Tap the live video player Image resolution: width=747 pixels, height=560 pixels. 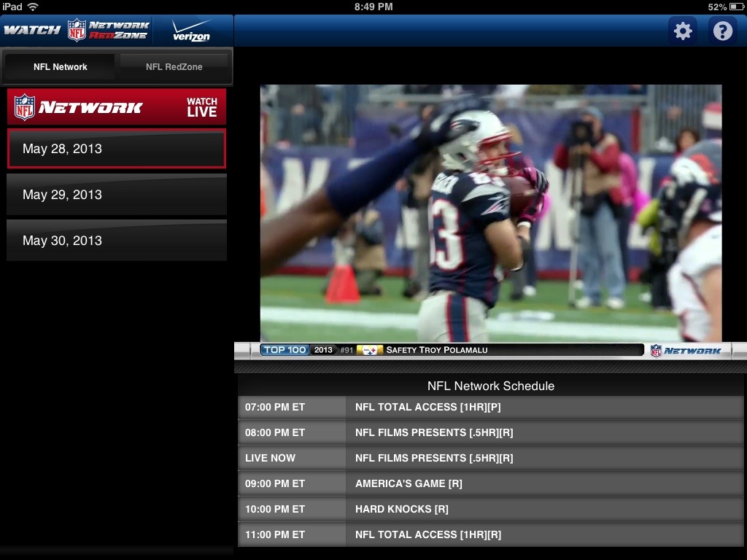pos(490,213)
